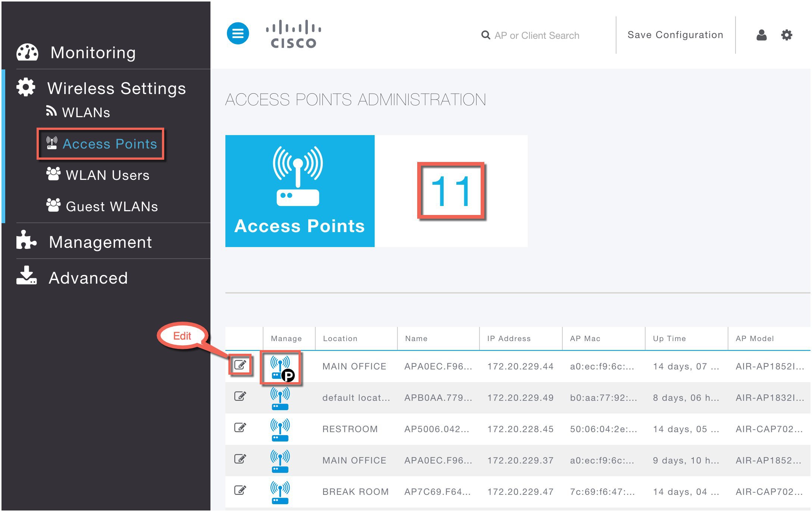Open WLANs from the sidebar menu
Viewport: 812px width, 512px height.
click(x=87, y=112)
